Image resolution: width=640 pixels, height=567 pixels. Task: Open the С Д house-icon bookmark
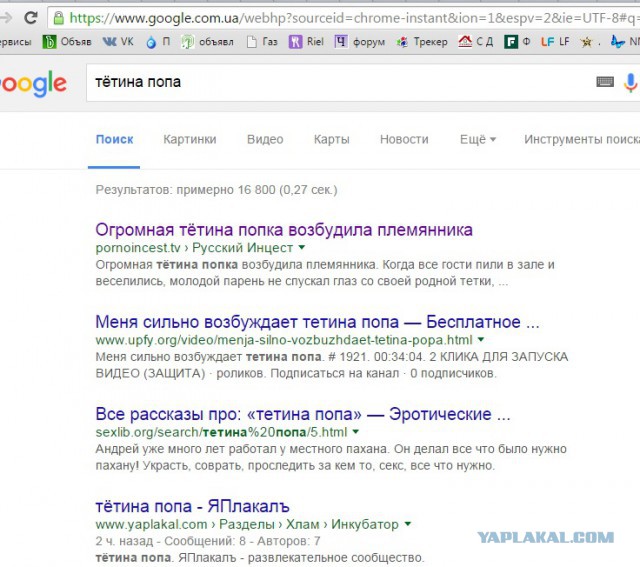tap(476, 42)
